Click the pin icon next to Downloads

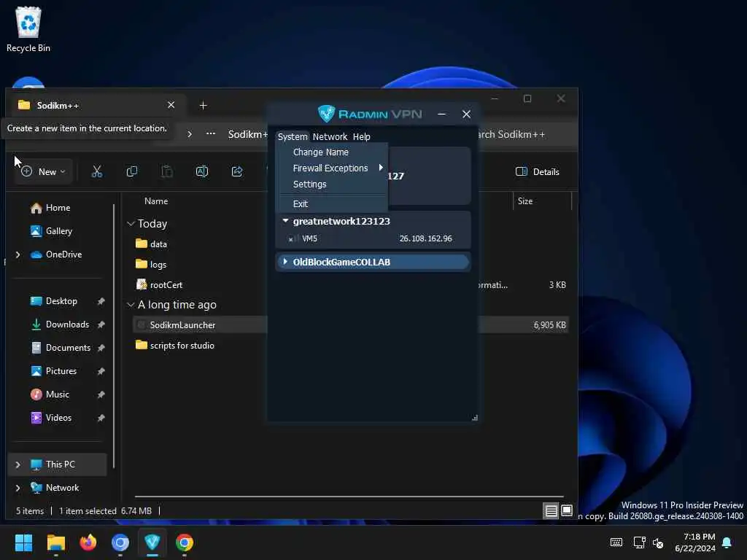pos(101,324)
